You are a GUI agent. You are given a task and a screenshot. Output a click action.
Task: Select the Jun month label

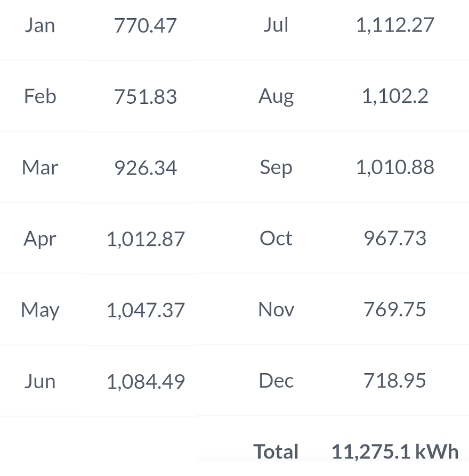coord(40,381)
